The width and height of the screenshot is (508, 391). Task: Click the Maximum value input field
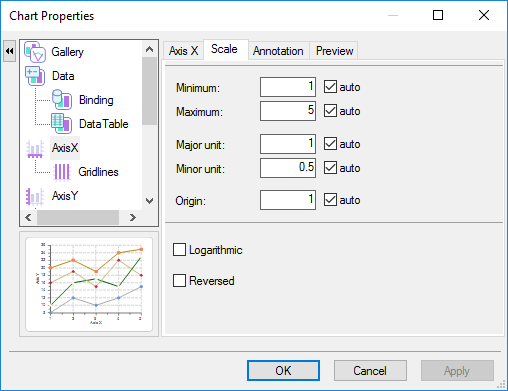[288, 111]
